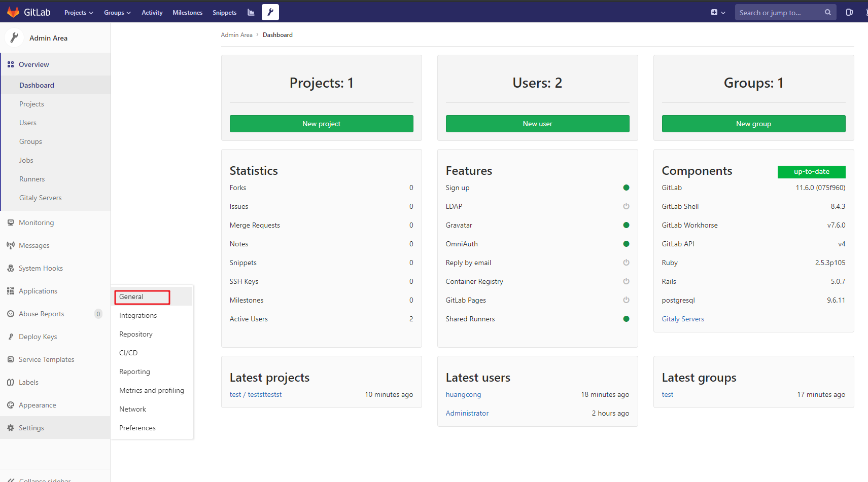
Task: Click the Labels tag icon
Action: click(x=11, y=382)
